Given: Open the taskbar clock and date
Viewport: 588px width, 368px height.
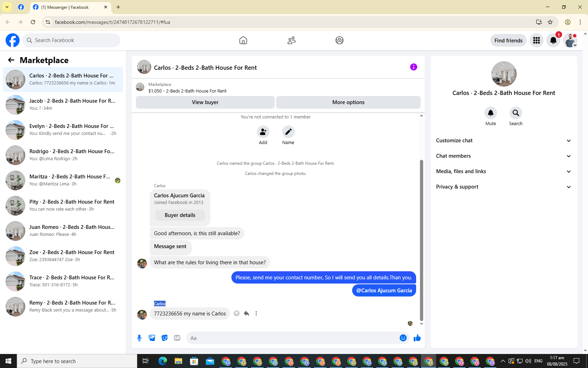Looking at the screenshot, I should coord(557,361).
